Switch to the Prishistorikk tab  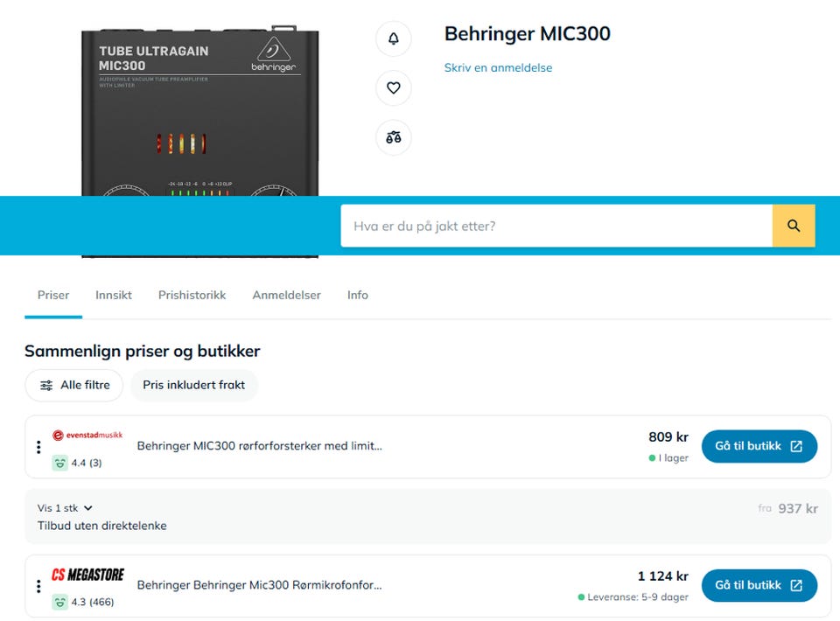point(192,295)
